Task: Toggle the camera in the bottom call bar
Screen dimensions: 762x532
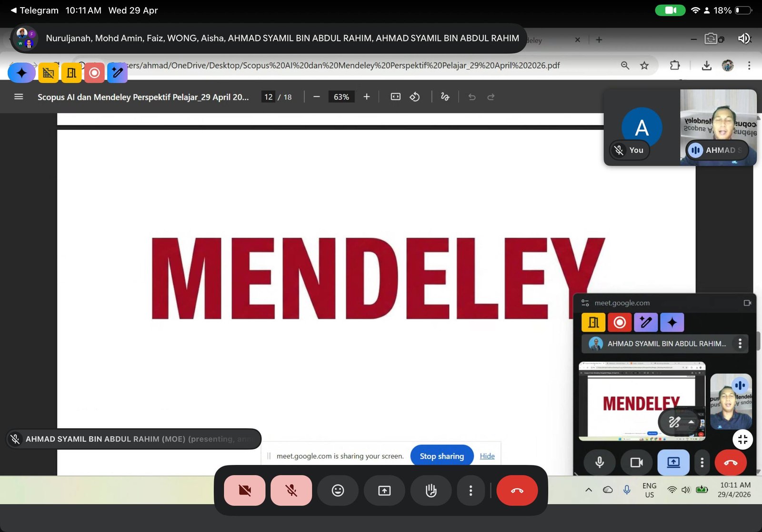Action: 245,491
